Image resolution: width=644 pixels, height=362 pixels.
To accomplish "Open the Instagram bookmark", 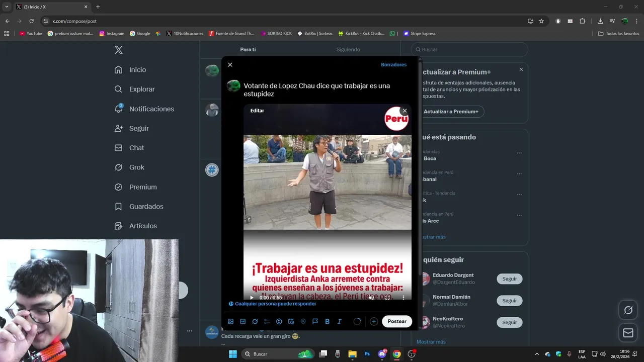I will [x=112, y=34].
